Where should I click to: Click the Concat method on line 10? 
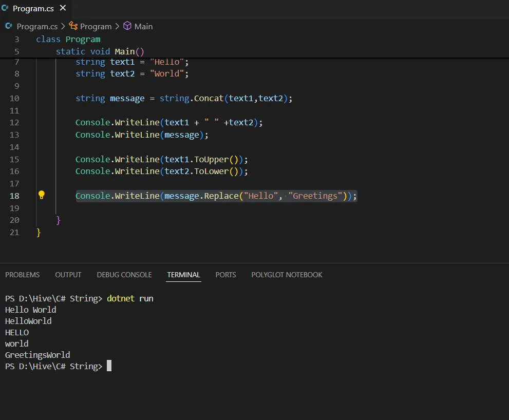tap(209, 99)
